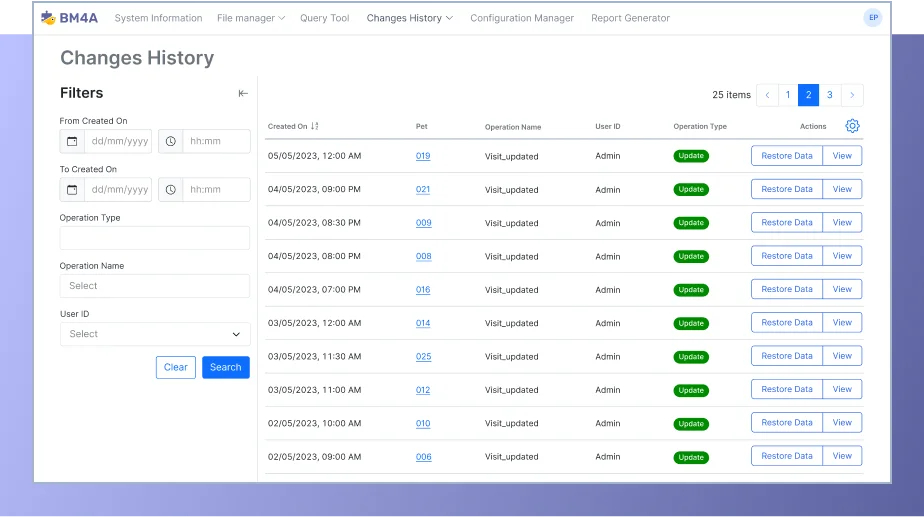The height and width of the screenshot is (517, 924).
Task: Restore Data for pet 010 row
Action: coord(787,423)
